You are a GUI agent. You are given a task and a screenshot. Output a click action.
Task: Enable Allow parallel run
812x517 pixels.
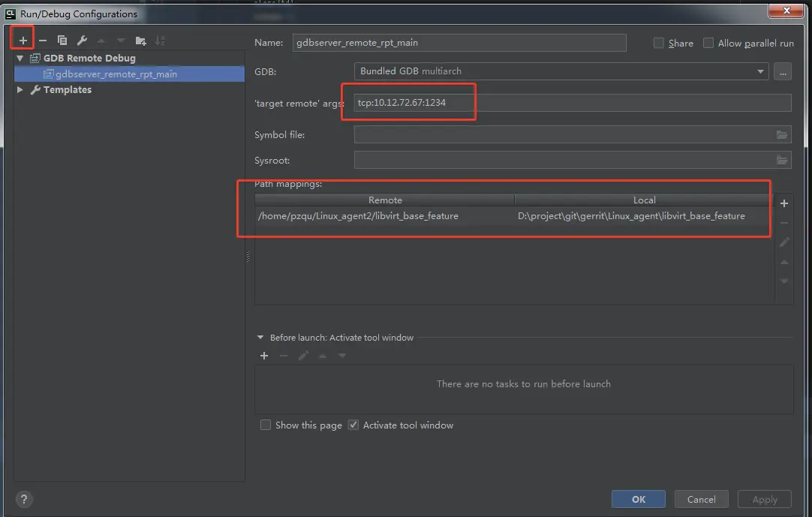coord(708,43)
